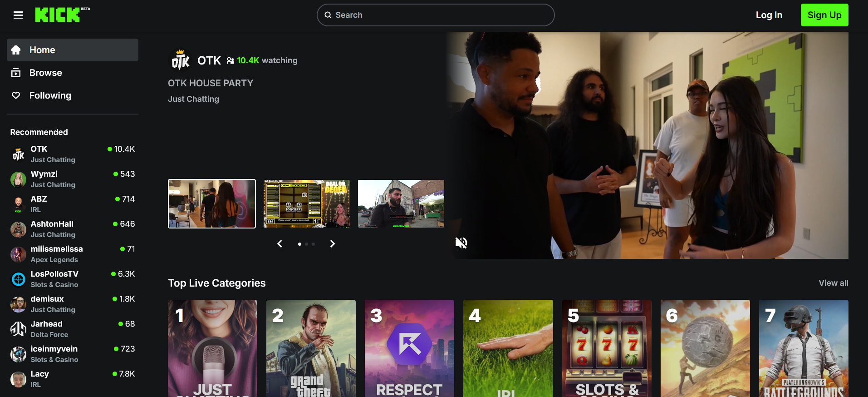Click the Top Live Categories heading
The width and height of the screenshot is (868, 397).
[217, 283]
